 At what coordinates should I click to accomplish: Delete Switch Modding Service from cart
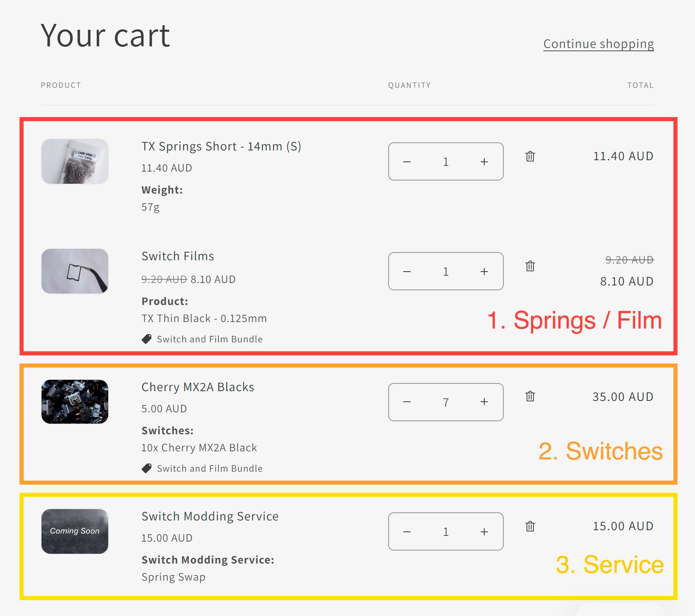pyautogui.click(x=530, y=527)
